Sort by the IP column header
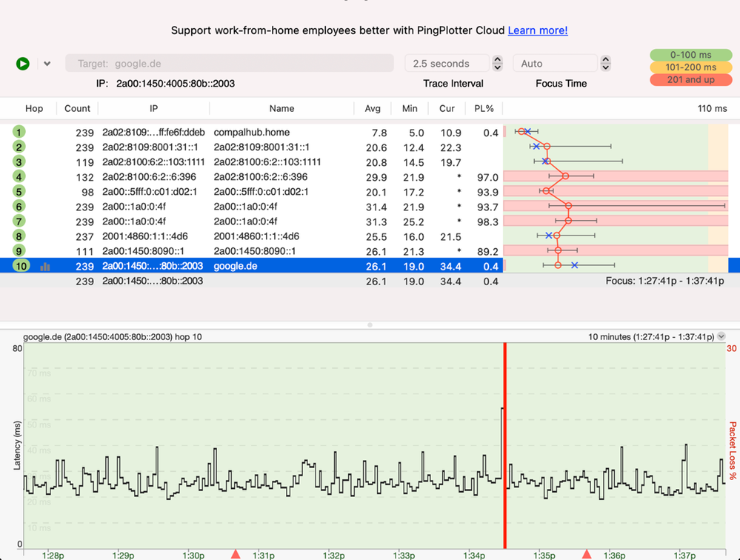 (x=154, y=108)
